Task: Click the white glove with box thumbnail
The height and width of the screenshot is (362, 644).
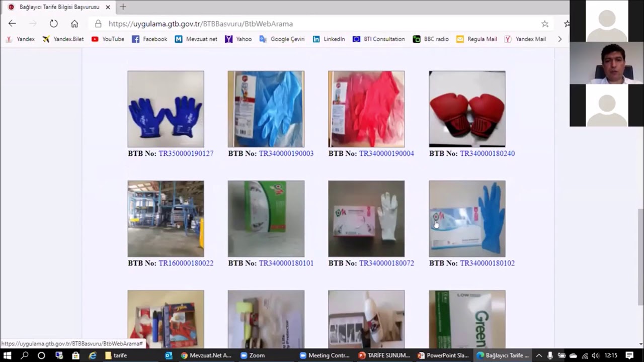Action: 366,219
